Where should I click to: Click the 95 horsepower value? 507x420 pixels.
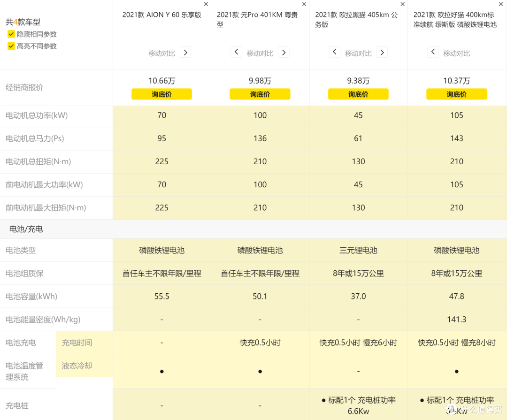click(x=161, y=138)
